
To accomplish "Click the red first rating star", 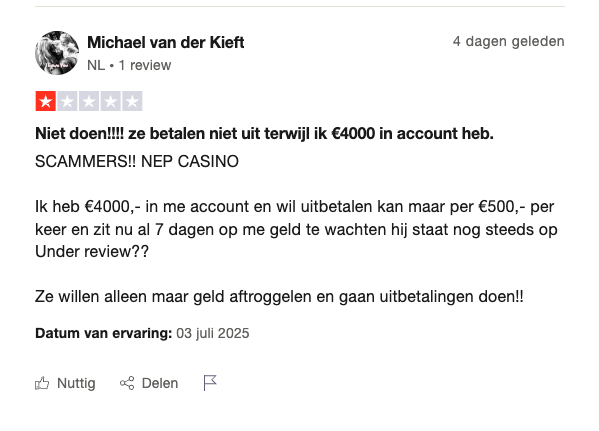I will [x=46, y=101].
